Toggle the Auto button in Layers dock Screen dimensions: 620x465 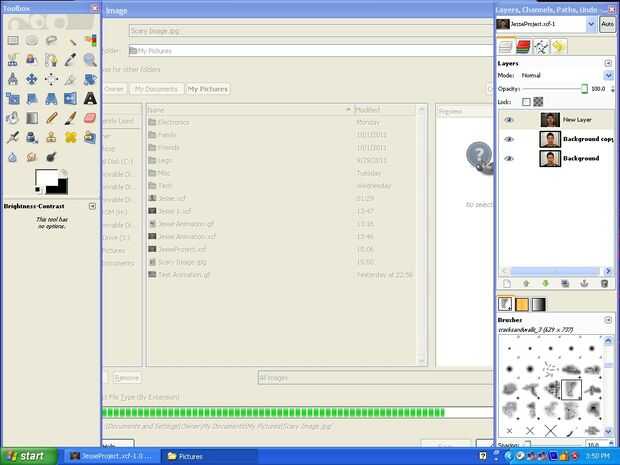click(x=607, y=24)
